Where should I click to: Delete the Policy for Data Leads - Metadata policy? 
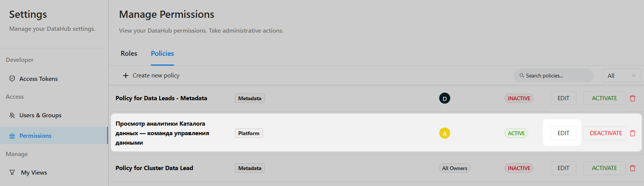point(633,98)
